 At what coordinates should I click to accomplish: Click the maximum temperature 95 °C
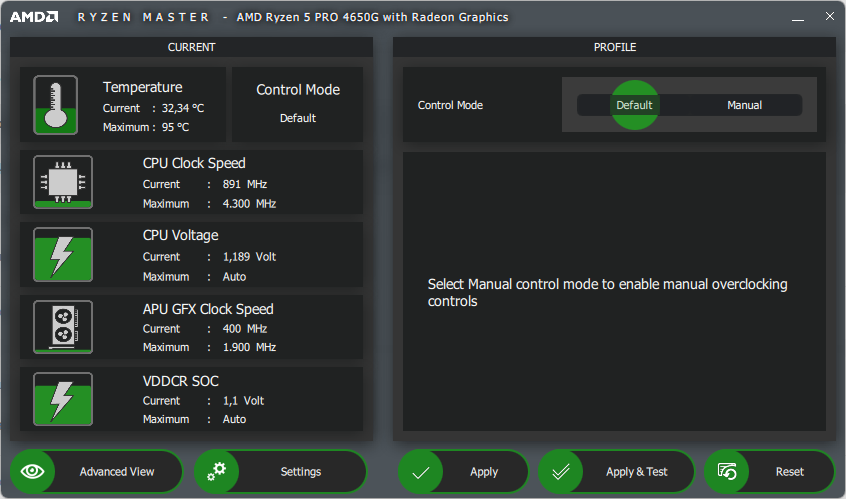175,127
